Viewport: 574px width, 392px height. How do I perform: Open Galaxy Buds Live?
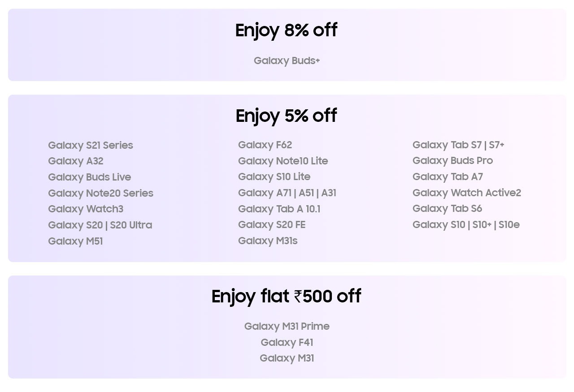coord(90,177)
